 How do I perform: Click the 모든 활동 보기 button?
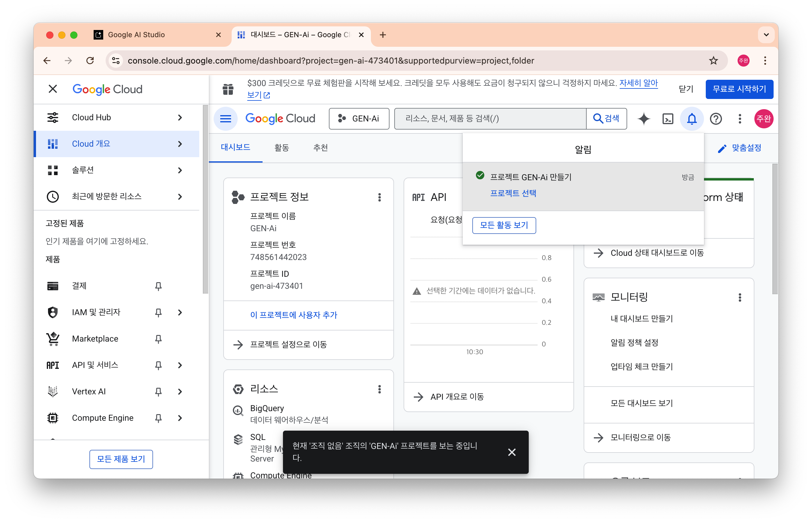[x=504, y=225]
